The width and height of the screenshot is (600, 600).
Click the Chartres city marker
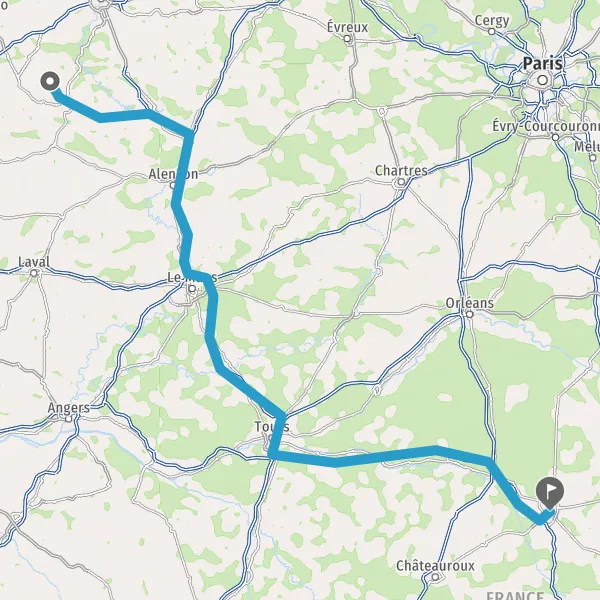pyautogui.click(x=401, y=182)
